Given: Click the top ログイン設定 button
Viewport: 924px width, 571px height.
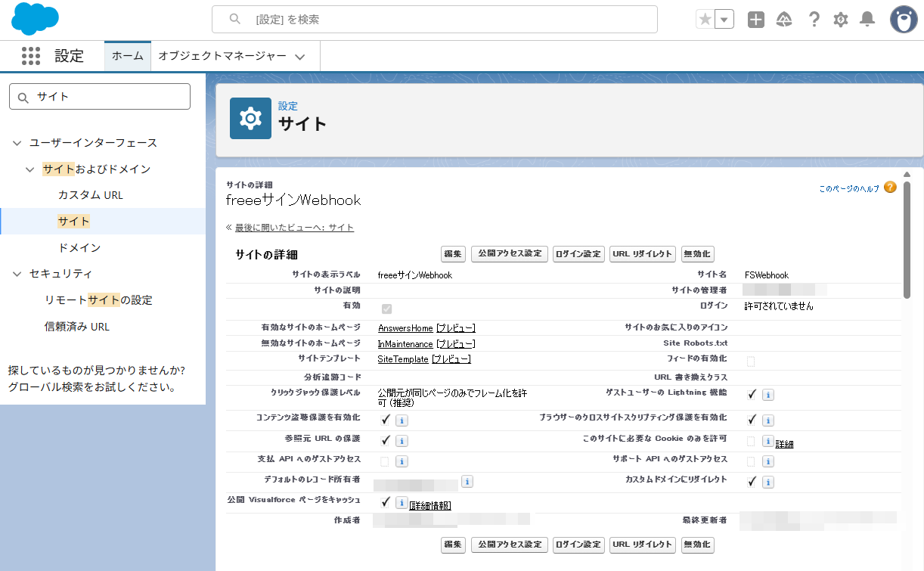Looking at the screenshot, I should 578,254.
